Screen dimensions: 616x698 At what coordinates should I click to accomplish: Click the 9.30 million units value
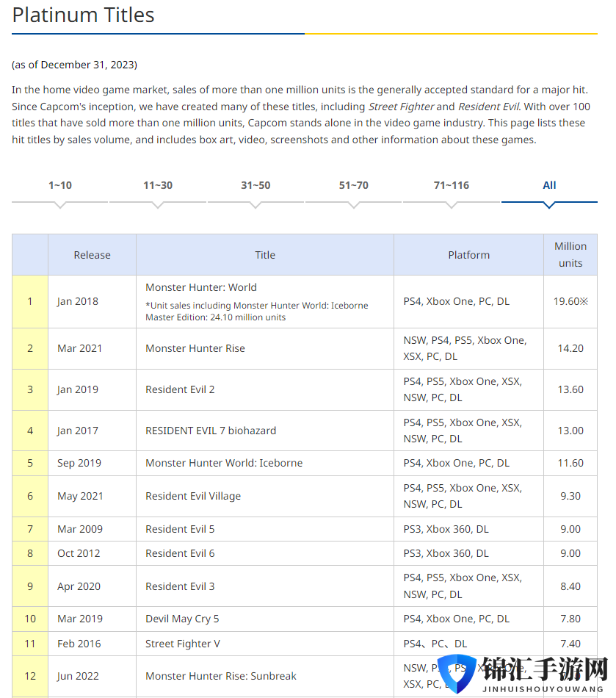[x=570, y=496]
